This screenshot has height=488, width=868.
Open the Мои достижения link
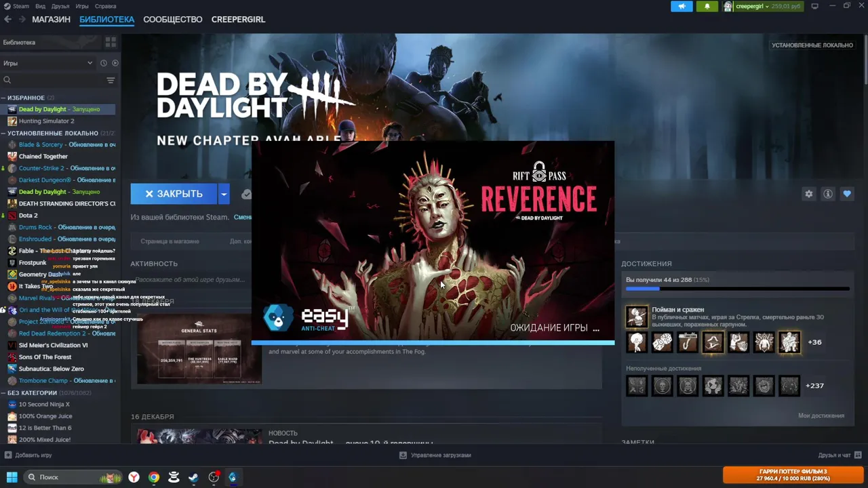click(821, 415)
